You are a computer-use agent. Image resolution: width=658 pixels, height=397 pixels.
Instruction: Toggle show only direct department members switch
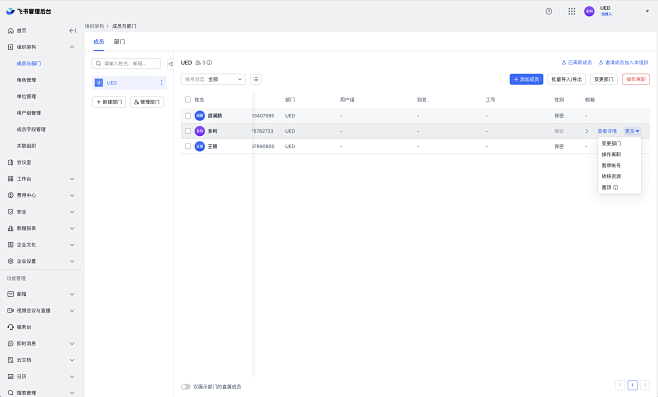(185, 387)
